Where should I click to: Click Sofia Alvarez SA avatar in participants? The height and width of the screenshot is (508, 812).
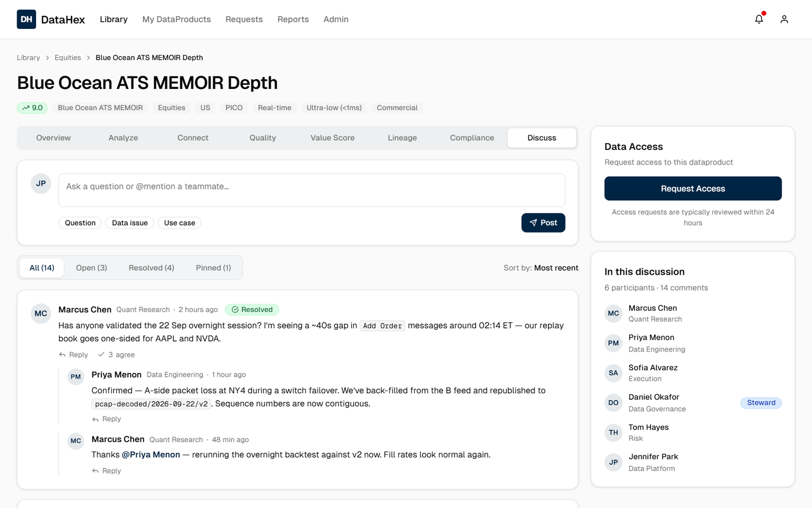pyautogui.click(x=614, y=373)
